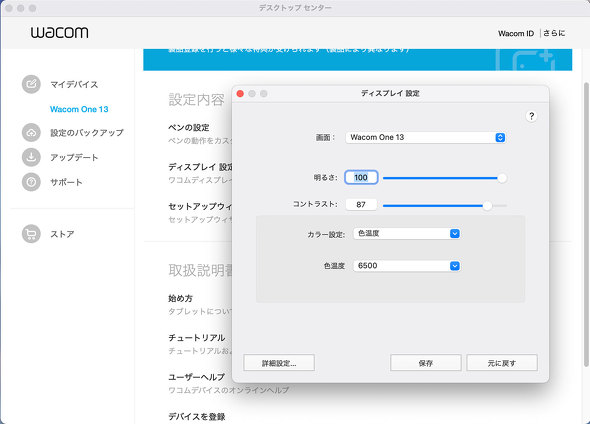Viewport: 590px width, 424px height.
Task: Click the Wacom ID link
Action: point(516,33)
